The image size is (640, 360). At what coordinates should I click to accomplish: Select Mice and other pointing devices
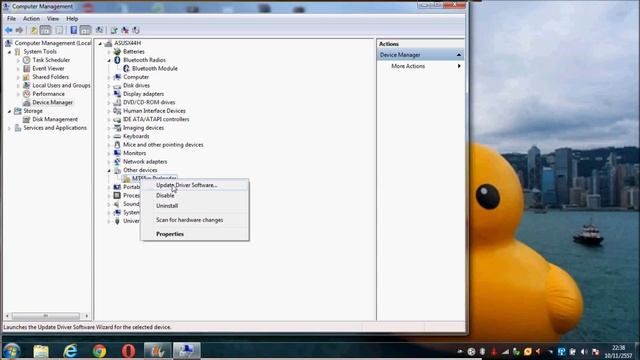click(163, 145)
